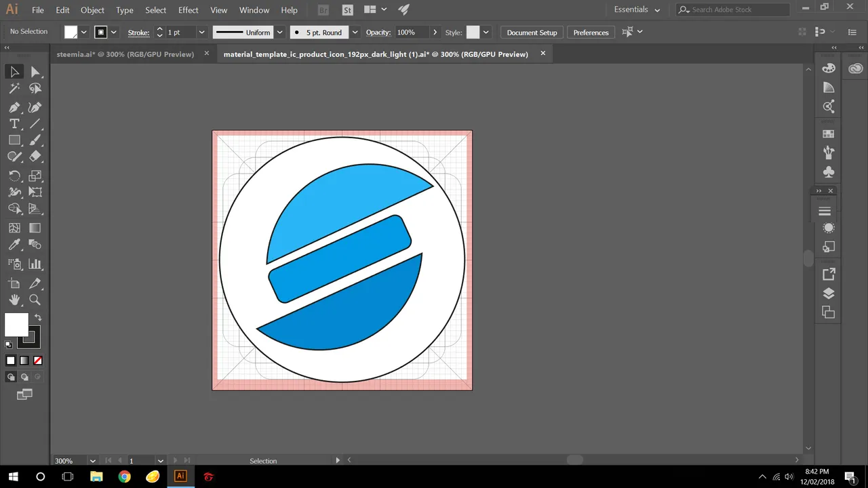Image resolution: width=868 pixels, height=488 pixels.
Task: Open the graphic Style dropdown
Action: click(487, 32)
